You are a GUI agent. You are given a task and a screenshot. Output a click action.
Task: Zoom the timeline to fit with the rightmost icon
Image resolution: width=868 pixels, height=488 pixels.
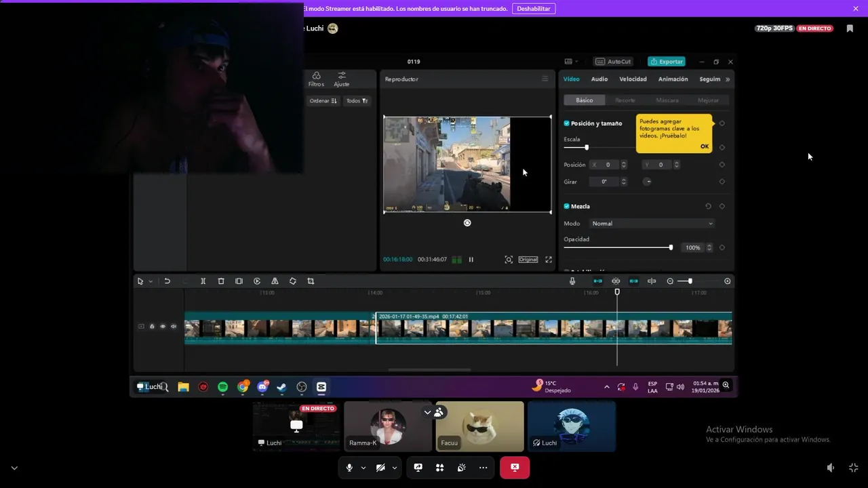coord(728,281)
